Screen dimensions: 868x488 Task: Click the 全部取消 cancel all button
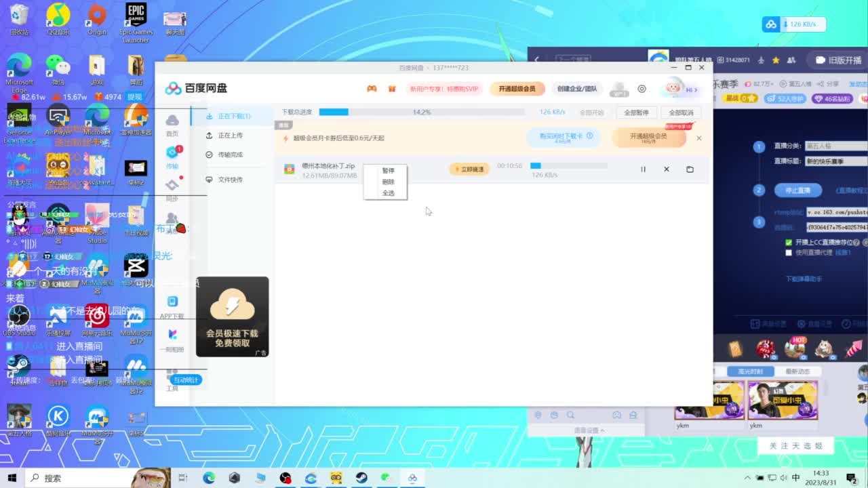click(681, 113)
